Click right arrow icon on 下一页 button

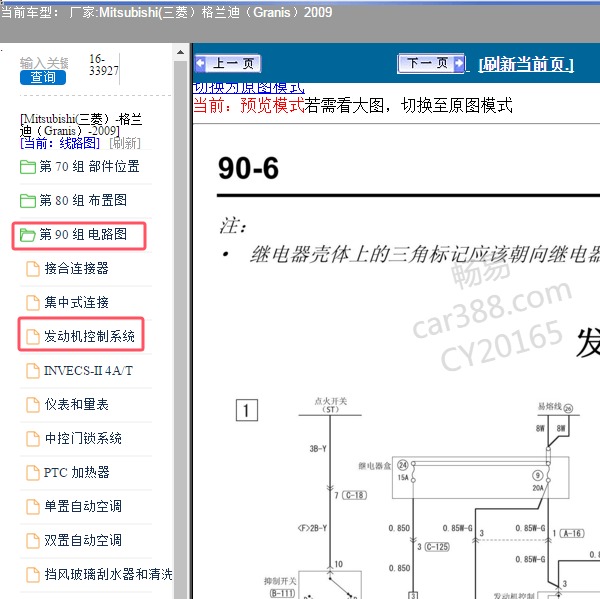click(x=458, y=63)
